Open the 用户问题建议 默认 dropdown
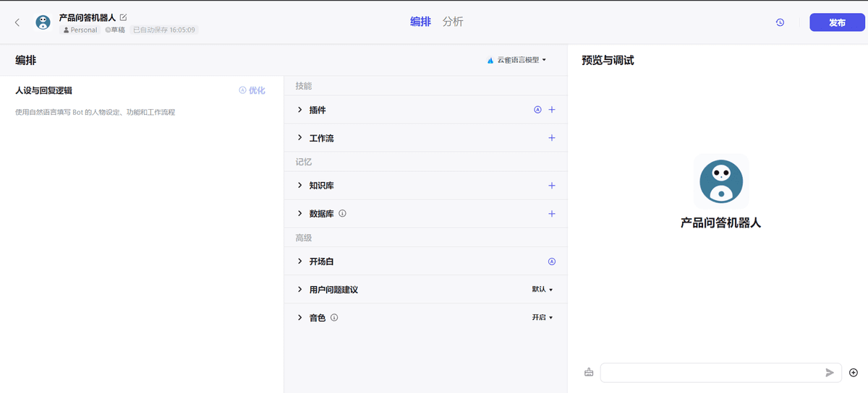This screenshot has width=868, height=393. (542, 290)
